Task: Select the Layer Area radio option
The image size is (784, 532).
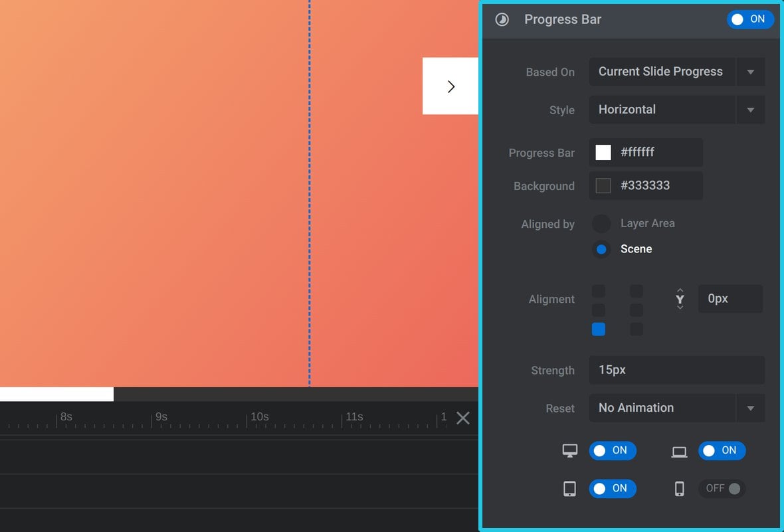Action: coord(601,224)
